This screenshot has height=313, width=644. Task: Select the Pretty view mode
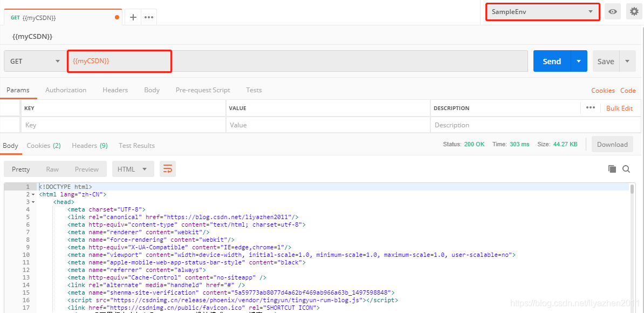pyautogui.click(x=20, y=169)
